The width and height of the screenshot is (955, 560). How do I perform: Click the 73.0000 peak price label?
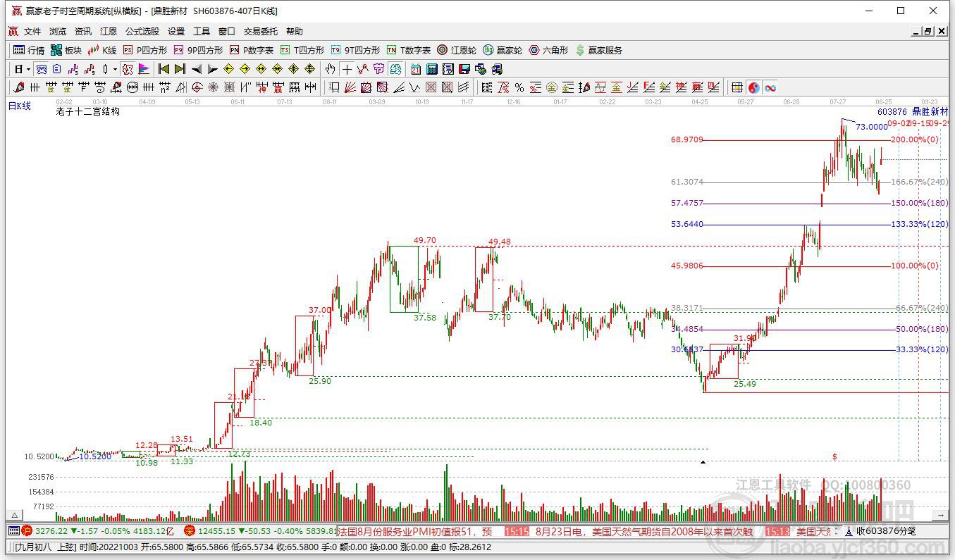point(872,127)
